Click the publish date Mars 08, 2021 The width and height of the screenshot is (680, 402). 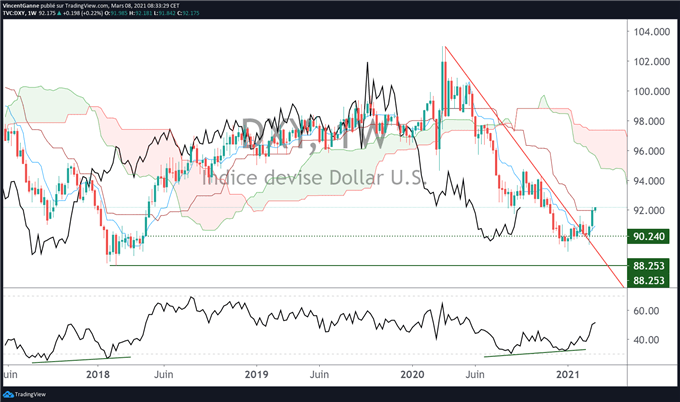(x=128, y=6)
